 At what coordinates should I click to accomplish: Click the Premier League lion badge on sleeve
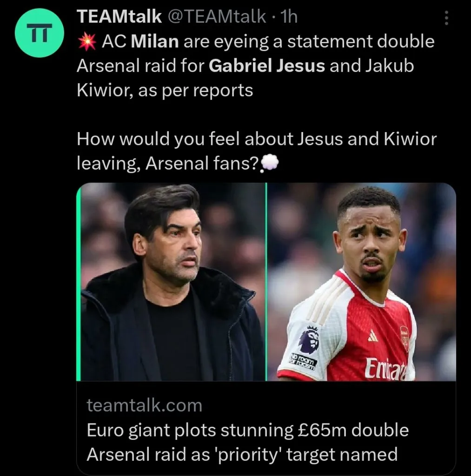pos(309,340)
